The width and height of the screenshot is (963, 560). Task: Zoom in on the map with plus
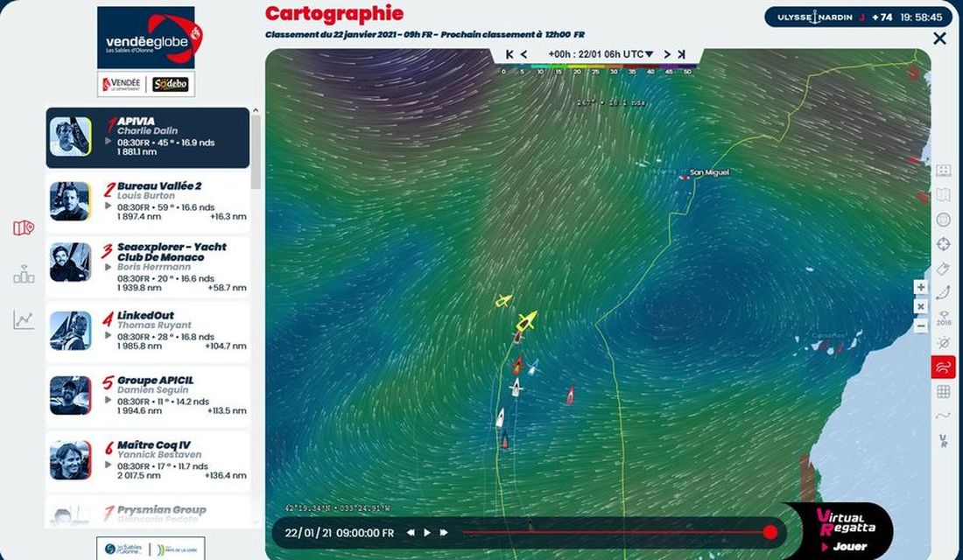[921, 287]
